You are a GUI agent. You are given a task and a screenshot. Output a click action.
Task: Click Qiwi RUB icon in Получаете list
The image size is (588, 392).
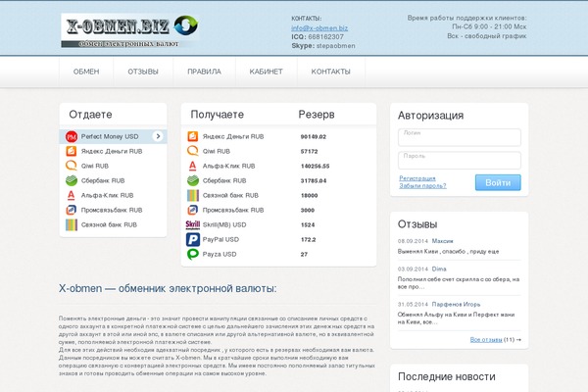tap(193, 151)
